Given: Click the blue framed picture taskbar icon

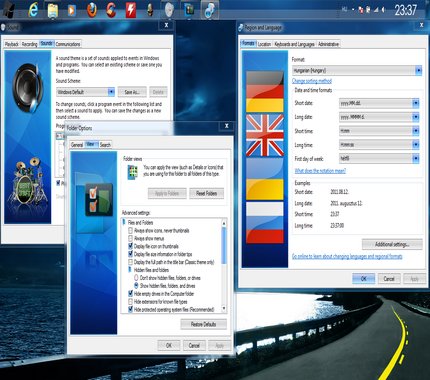Looking at the screenshot, I should (189, 10).
